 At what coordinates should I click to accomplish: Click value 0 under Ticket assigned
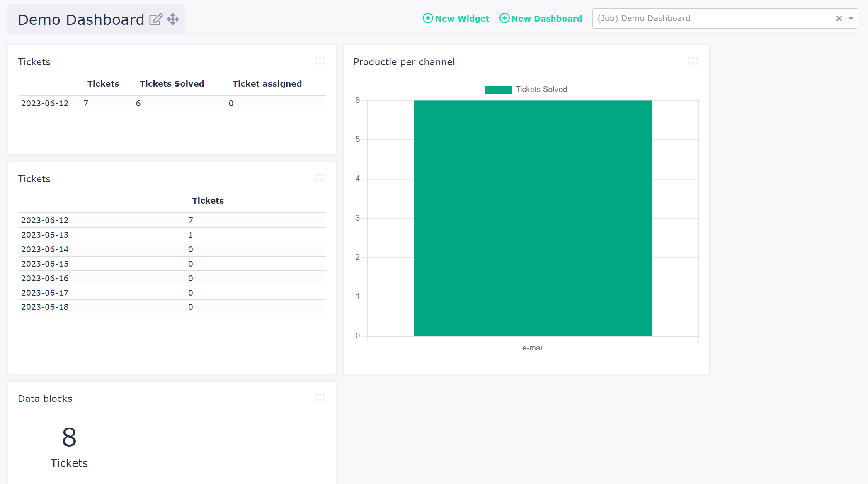point(231,103)
